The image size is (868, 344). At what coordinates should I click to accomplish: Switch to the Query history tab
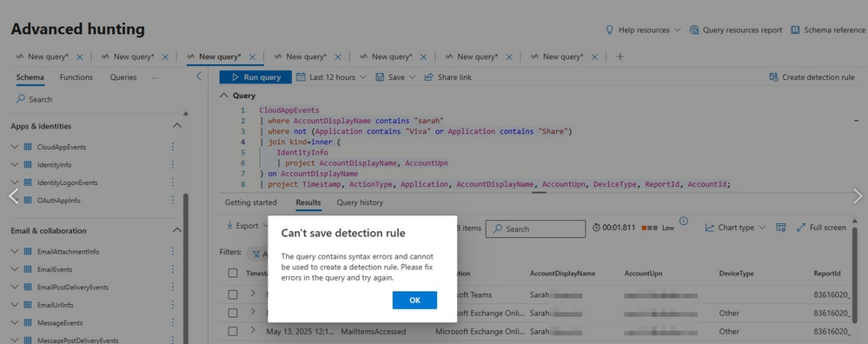[x=360, y=202]
